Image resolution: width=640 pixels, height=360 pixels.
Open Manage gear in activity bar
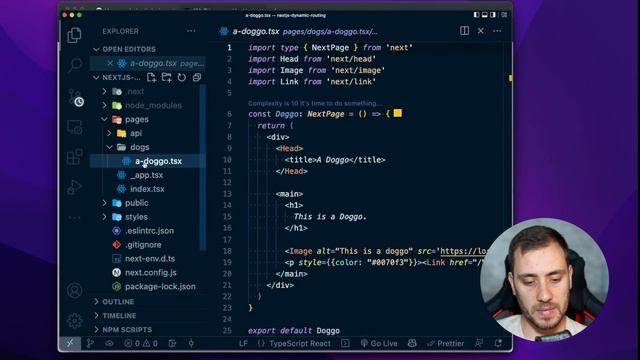[x=75, y=321]
